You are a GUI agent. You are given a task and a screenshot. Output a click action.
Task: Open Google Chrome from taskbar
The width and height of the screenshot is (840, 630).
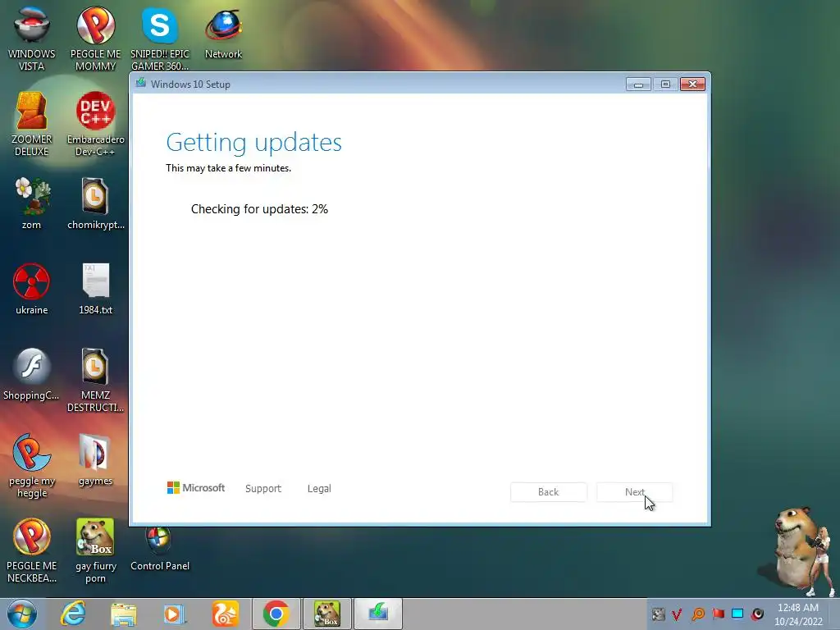coord(276,614)
